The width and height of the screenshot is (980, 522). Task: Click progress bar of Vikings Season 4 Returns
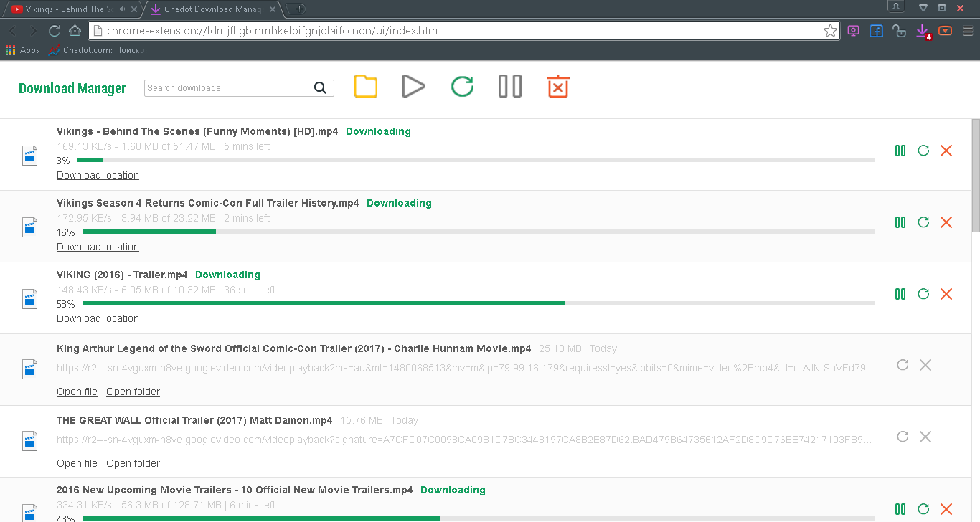point(479,232)
